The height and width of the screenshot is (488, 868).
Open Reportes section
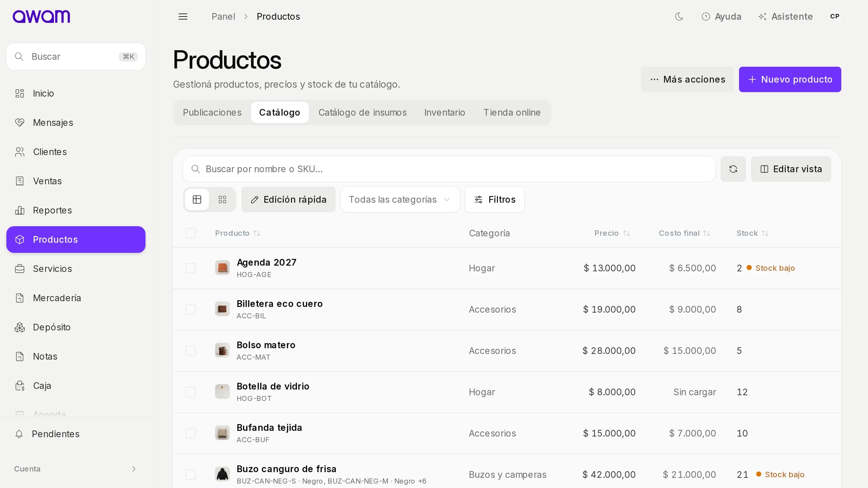(x=76, y=210)
